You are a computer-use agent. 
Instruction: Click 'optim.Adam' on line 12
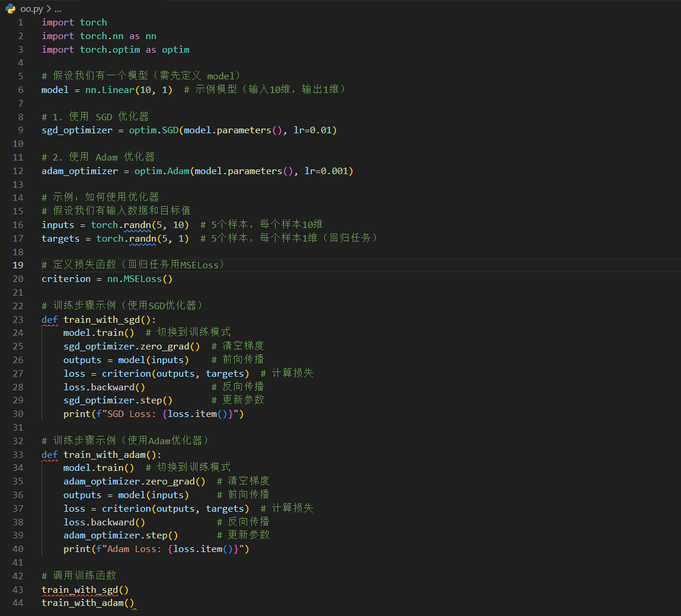pyautogui.click(x=162, y=171)
